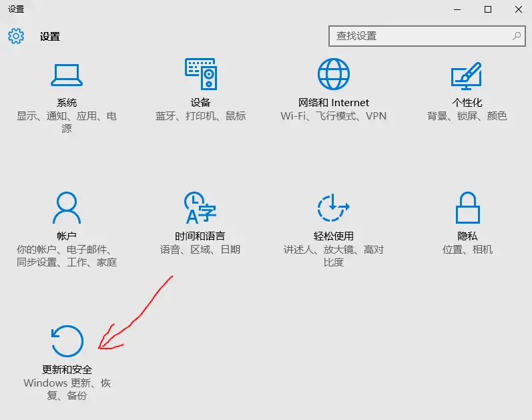Click the Windows 更新、恢复、备份 description
Viewport: 532px width, 420px height.
[x=67, y=389]
